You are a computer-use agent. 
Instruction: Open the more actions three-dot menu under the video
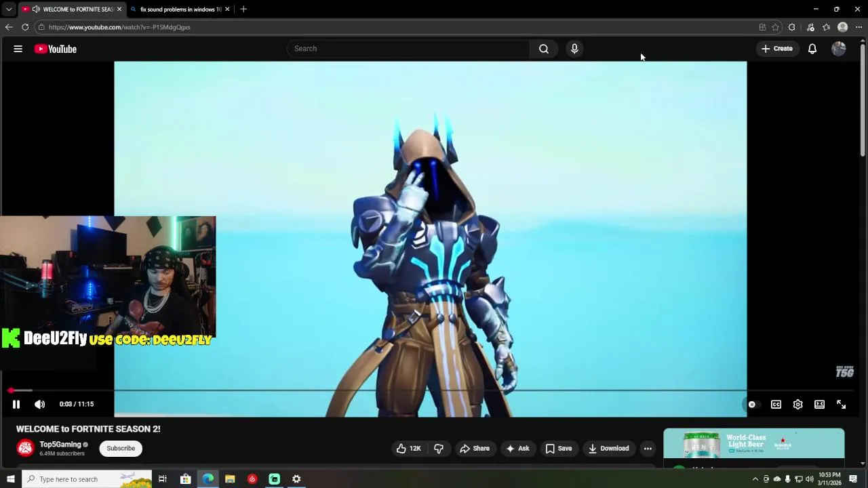point(648,449)
